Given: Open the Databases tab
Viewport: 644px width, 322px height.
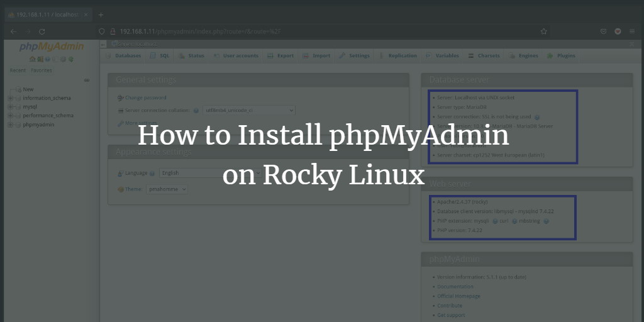Looking at the screenshot, I should point(123,56).
